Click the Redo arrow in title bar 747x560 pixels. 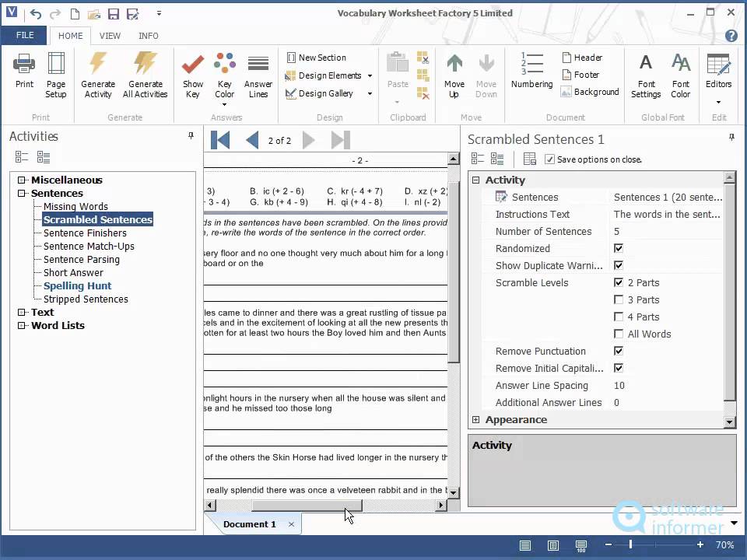[55, 14]
